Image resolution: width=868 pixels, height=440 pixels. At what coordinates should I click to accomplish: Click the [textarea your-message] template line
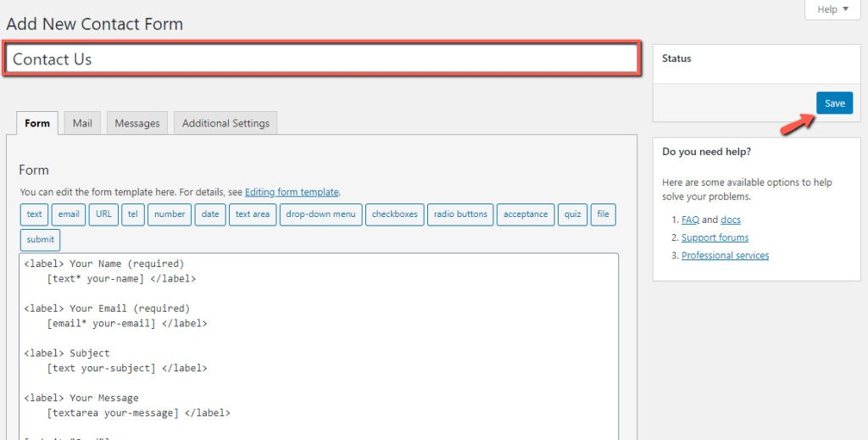(138, 413)
